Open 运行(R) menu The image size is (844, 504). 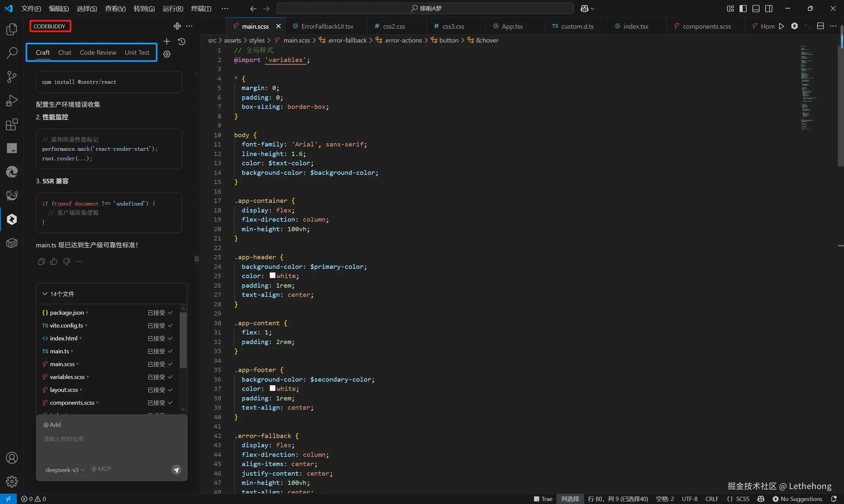click(x=173, y=9)
